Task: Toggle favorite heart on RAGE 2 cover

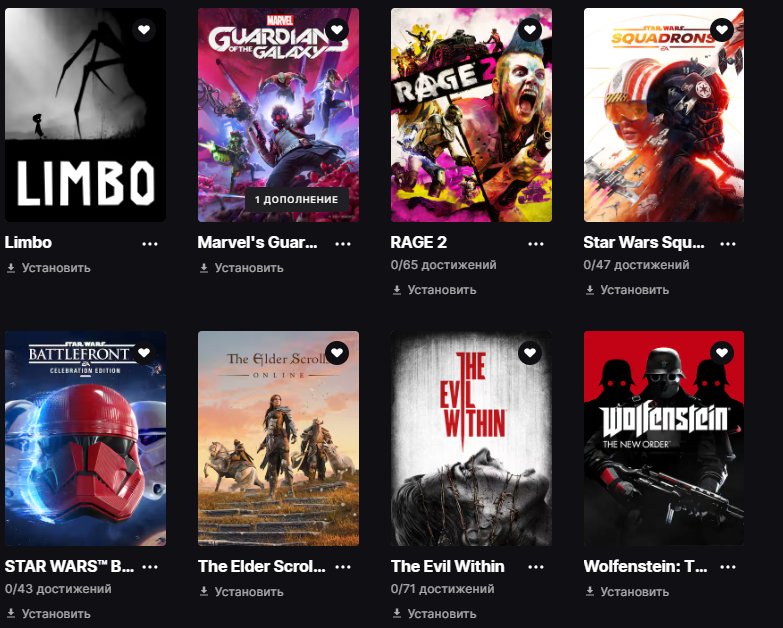Action: click(x=530, y=30)
